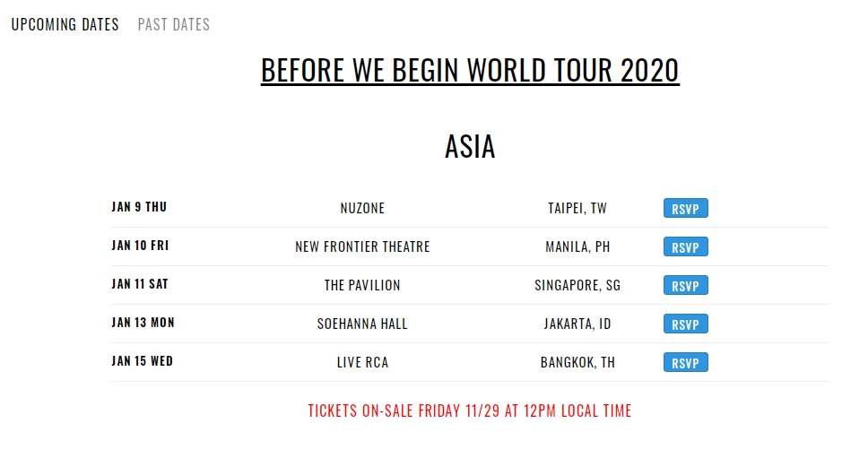Screen dimensions: 868x458
Task: Open the Past Dates tab
Action: coord(174,24)
